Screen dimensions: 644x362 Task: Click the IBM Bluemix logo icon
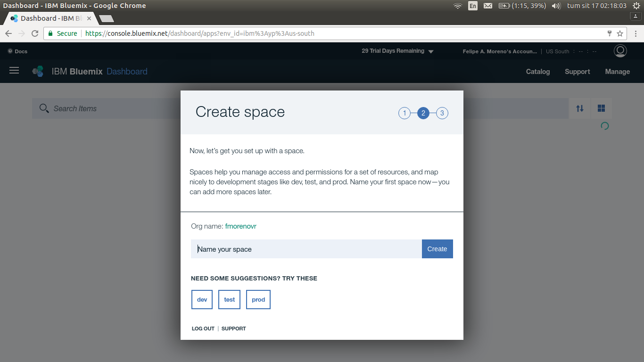point(38,72)
